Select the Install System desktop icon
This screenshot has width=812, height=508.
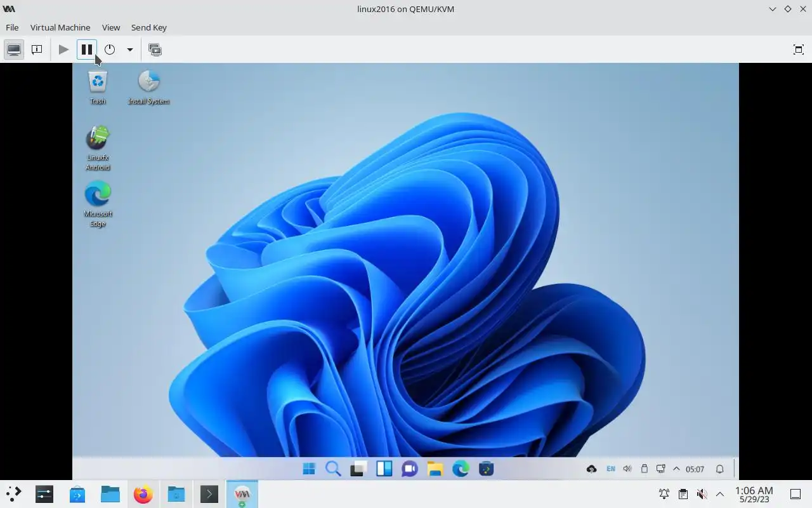click(x=148, y=88)
